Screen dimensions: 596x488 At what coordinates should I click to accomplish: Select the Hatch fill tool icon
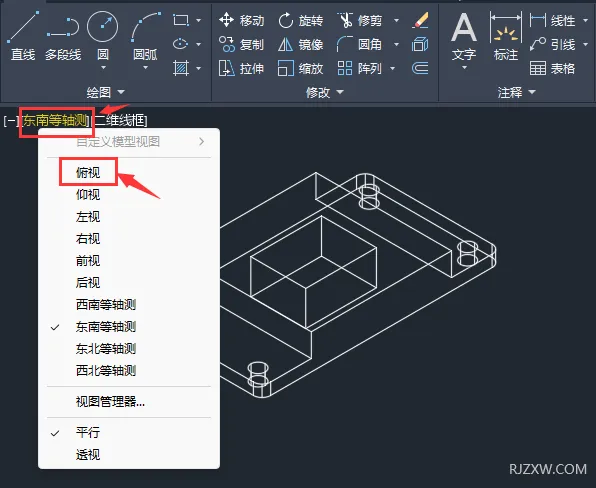pos(181,68)
